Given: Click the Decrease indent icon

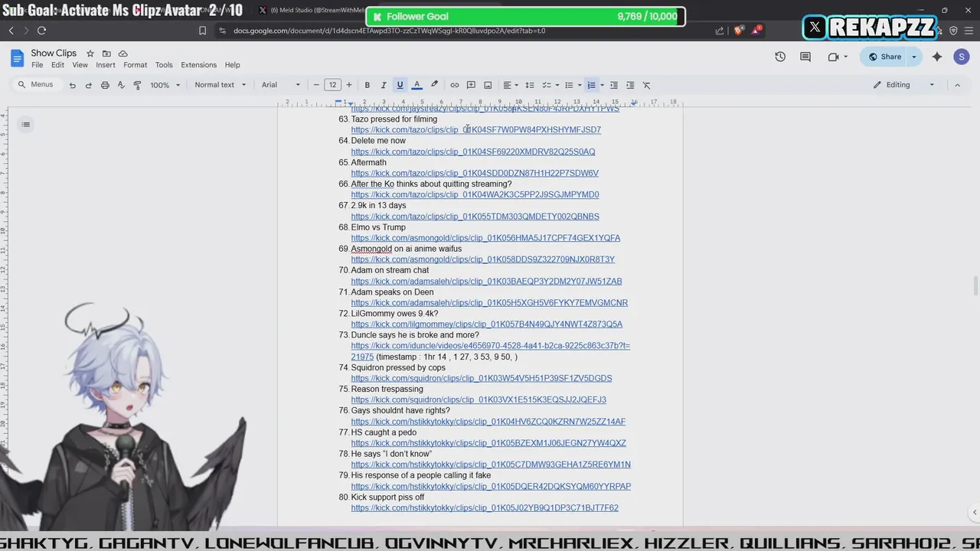Looking at the screenshot, I should [614, 85].
